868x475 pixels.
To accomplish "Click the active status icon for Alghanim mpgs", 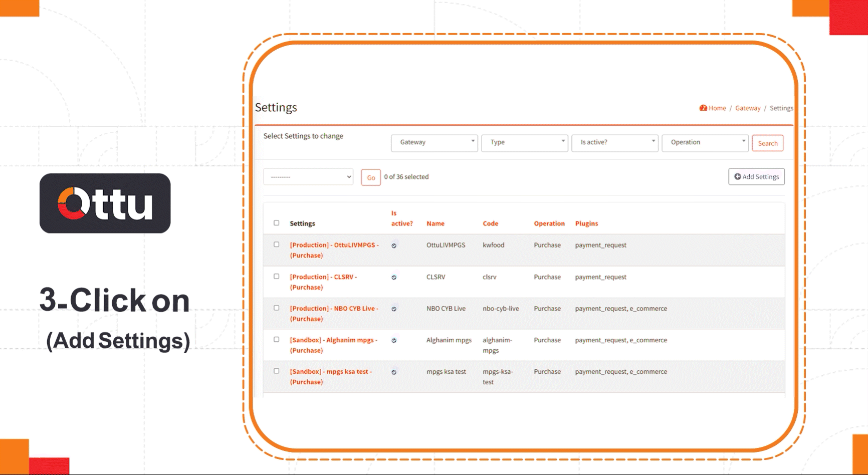I will (394, 340).
